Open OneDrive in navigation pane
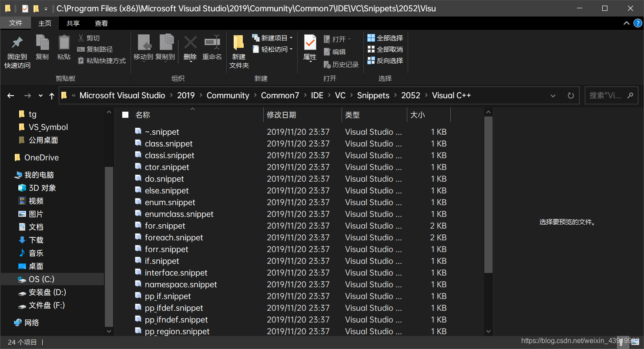644x349 pixels. pyautogui.click(x=36, y=157)
